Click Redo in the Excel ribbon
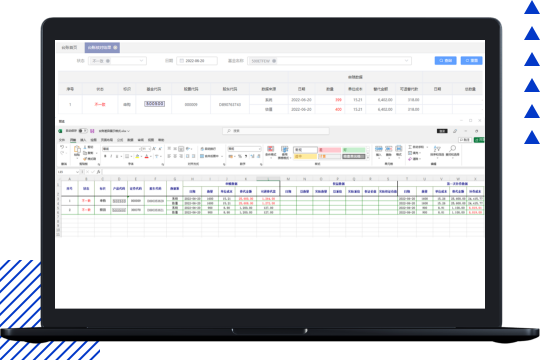Screen dimensions: 540x360 coord(62,153)
